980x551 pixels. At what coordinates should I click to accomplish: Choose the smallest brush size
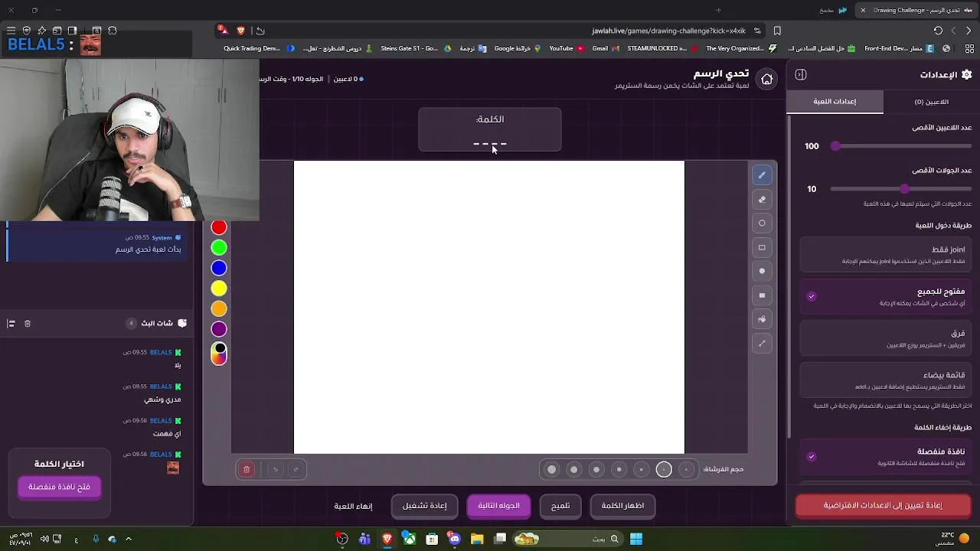(686, 469)
